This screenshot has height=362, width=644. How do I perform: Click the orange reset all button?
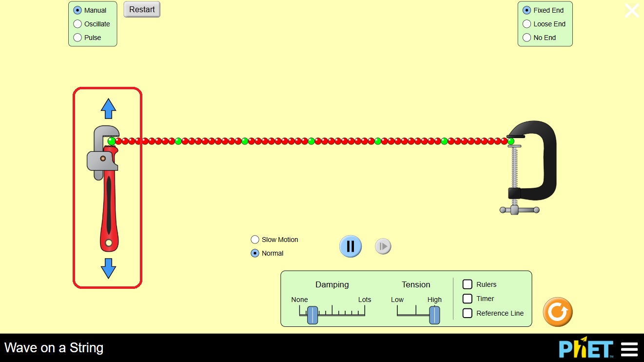tap(558, 312)
